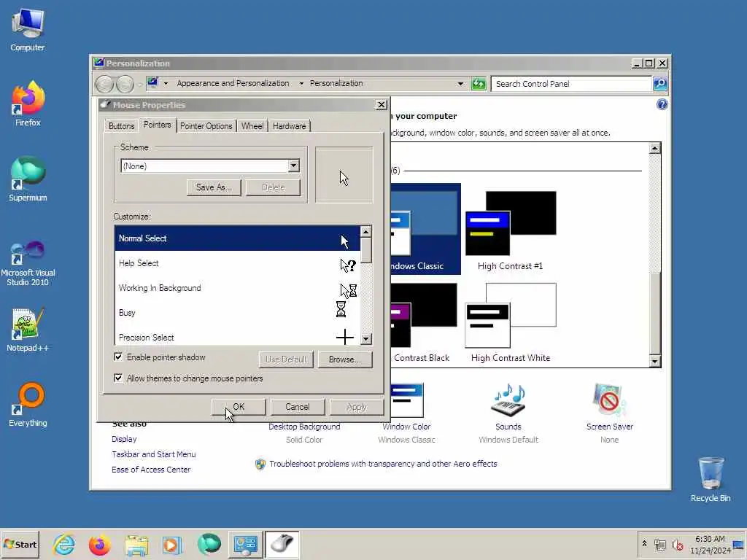Image resolution: width=747 pixels, height=560 pixels.
Task: Open the Desktop Background link
Action: point(304,427)
